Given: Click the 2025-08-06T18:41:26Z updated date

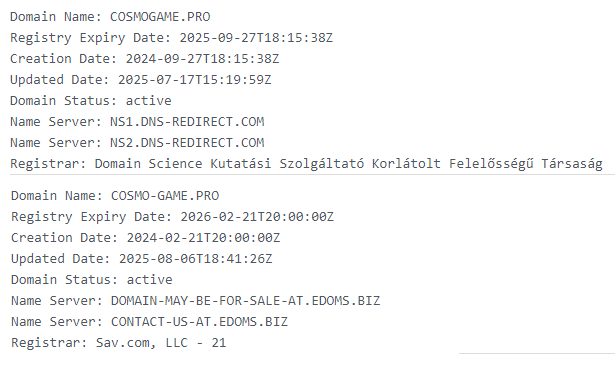Looking at the screenshot, I should [x=196, y=259].
